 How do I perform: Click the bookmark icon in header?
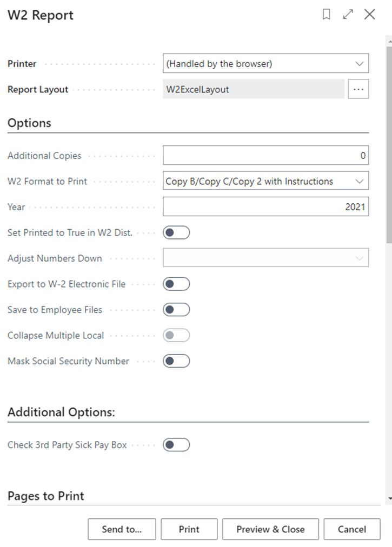point(326,15)
